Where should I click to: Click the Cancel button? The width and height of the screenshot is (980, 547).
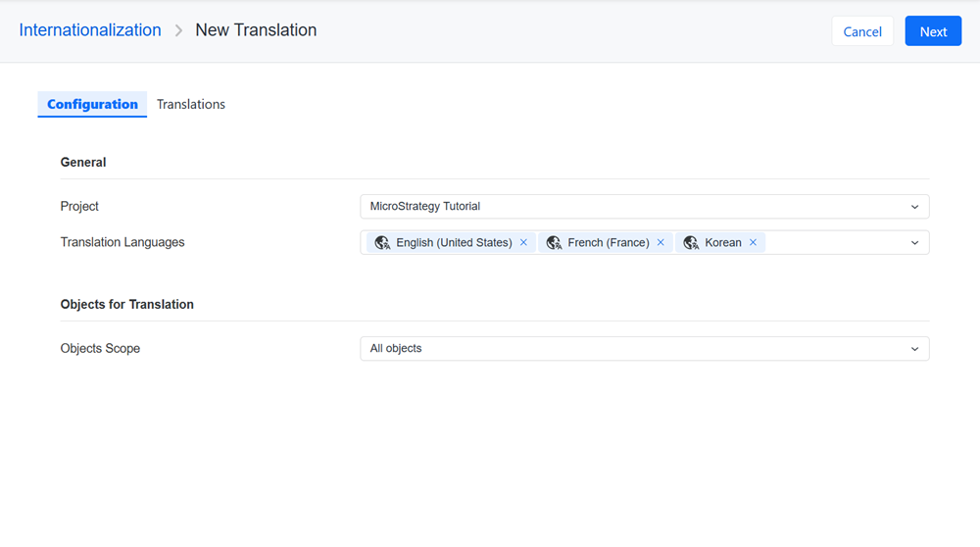click(861, 31)
